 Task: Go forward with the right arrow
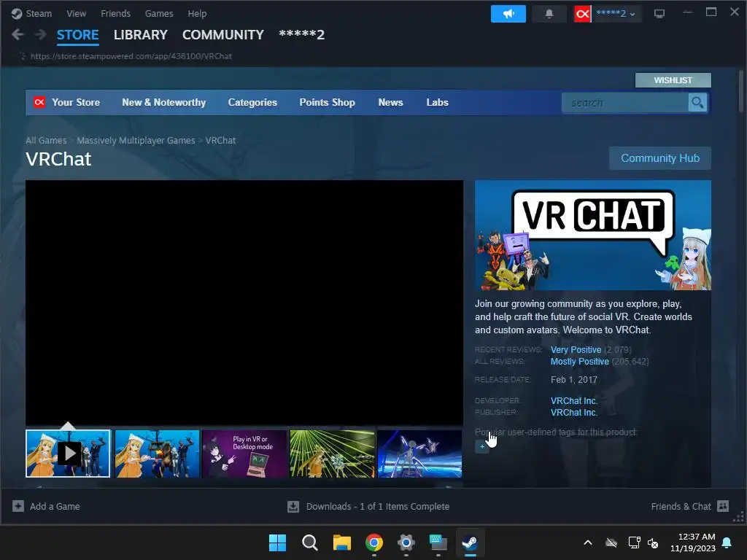[41, 34]
